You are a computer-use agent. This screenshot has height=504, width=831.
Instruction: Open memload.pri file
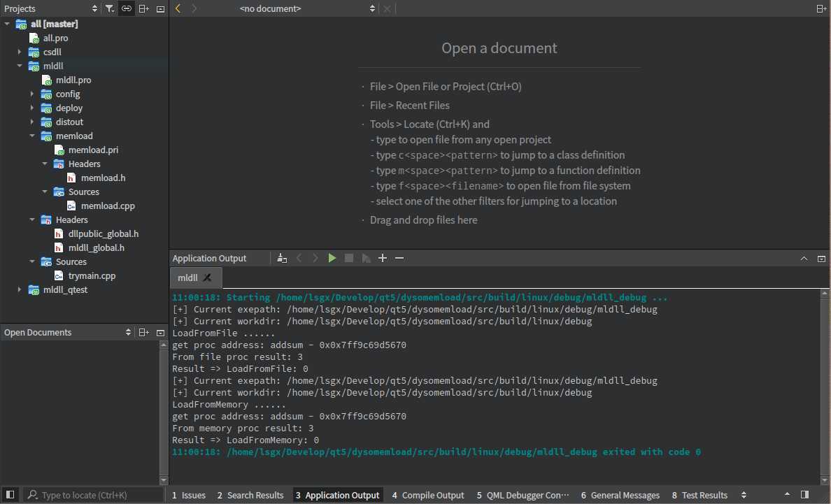coord(93,150)
